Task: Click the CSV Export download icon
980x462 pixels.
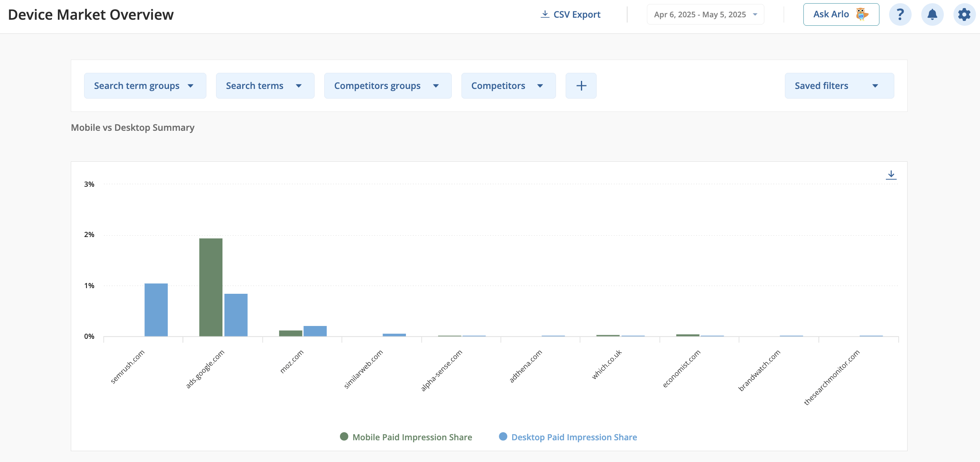Action: 545,14
